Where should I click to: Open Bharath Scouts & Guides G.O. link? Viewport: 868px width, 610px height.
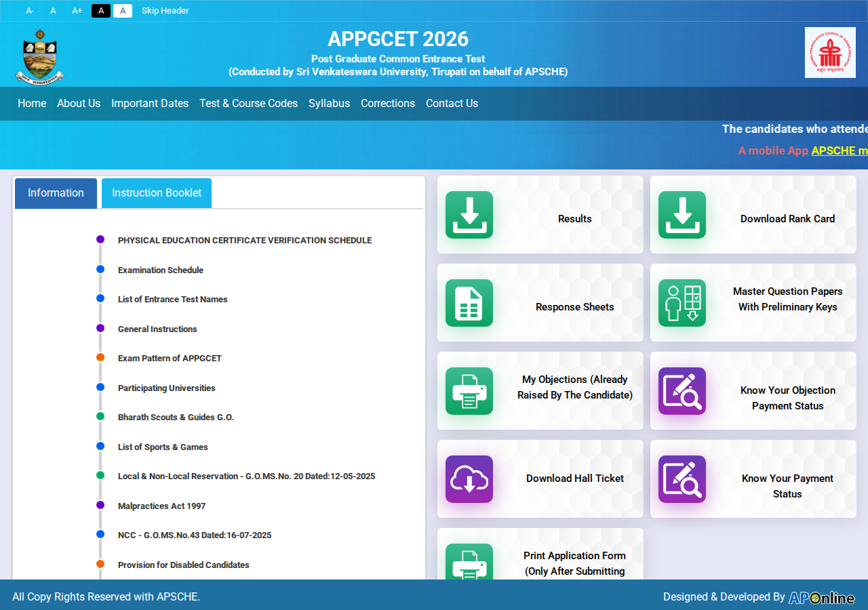click(176, 418)
